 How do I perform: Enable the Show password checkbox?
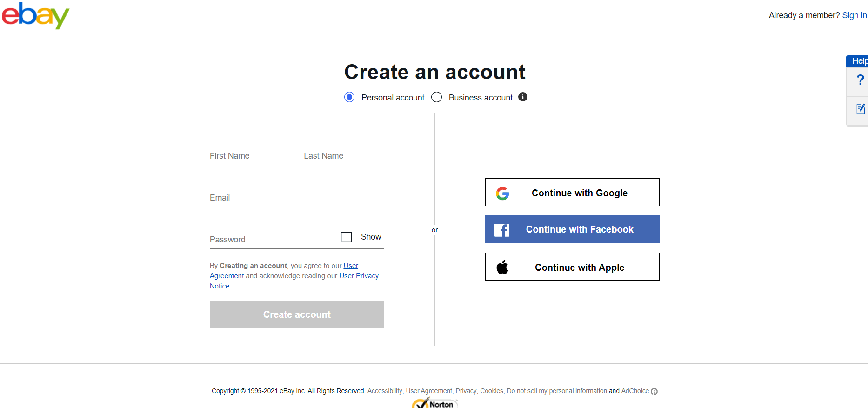(346, 237)
